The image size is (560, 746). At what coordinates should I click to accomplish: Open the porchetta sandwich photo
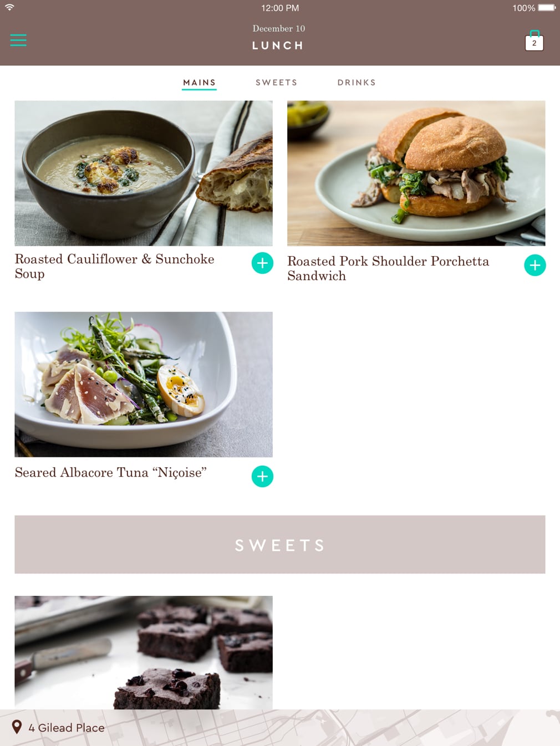point(416,173)
